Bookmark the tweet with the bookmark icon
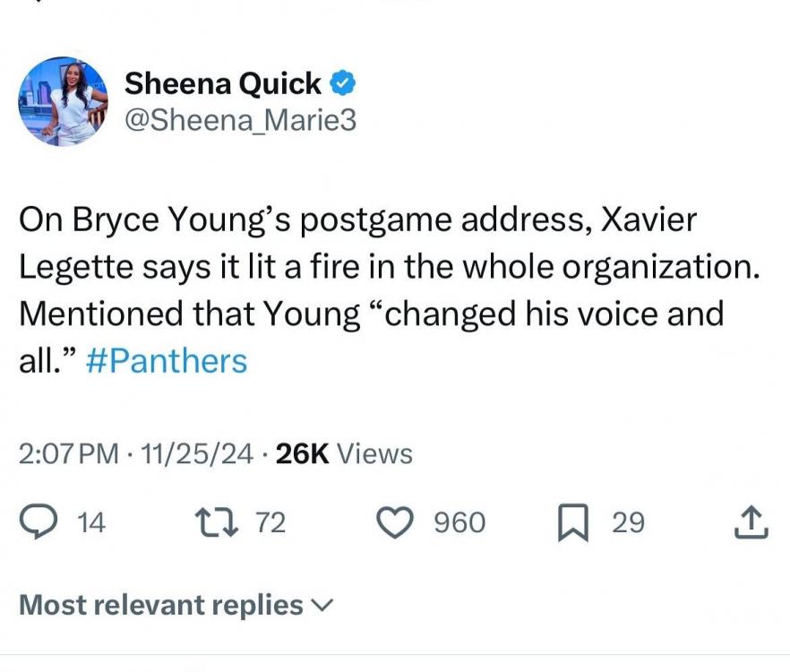The height and width of the screenshot is (672, 790). 571,523
